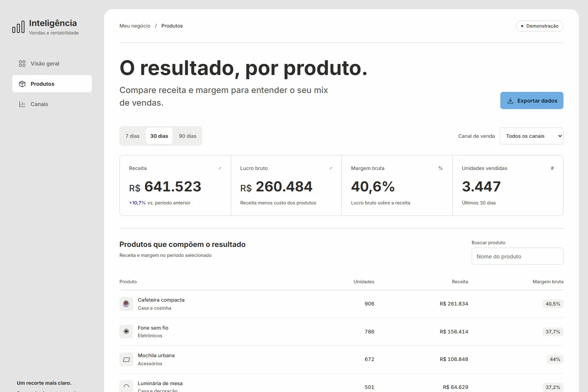
Task: Click the 672 units cell
Action: tap(369, 359)
